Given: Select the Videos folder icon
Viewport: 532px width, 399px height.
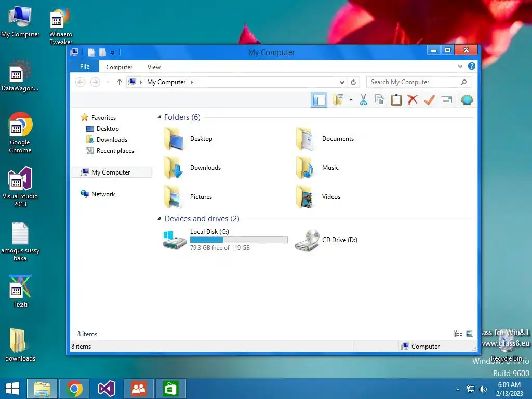Looking at the screenshot, I should [305, 197].
